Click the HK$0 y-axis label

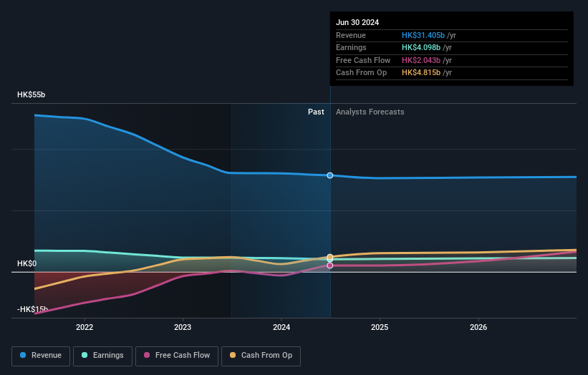(27, 263)
